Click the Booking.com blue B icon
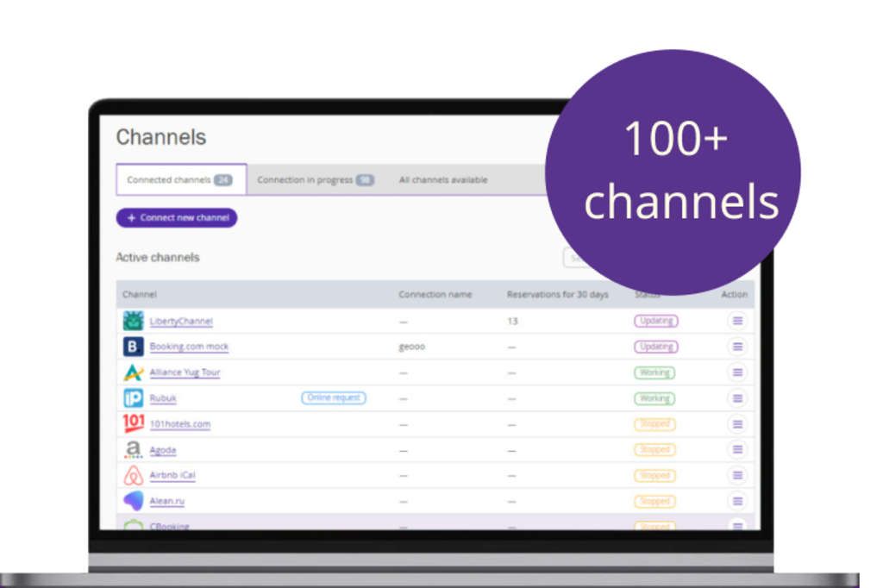Viewport: 883px width, 588px height. coord(132,346)
